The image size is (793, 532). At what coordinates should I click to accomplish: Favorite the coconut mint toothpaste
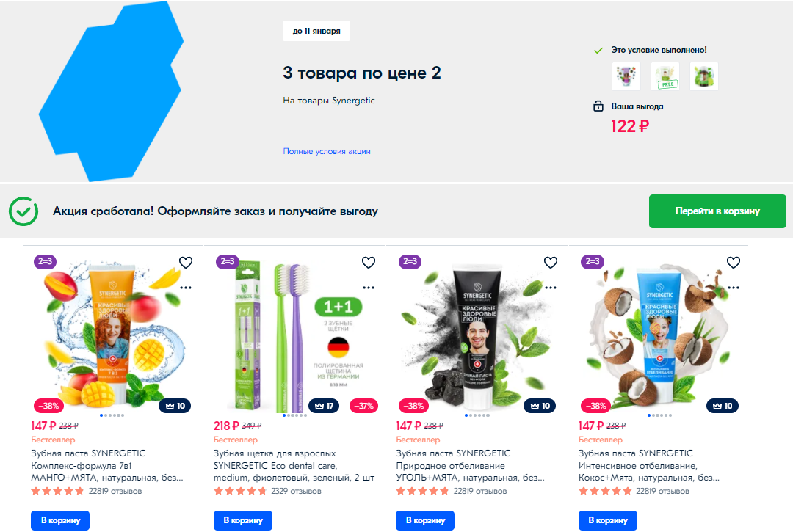click(734, 263)
